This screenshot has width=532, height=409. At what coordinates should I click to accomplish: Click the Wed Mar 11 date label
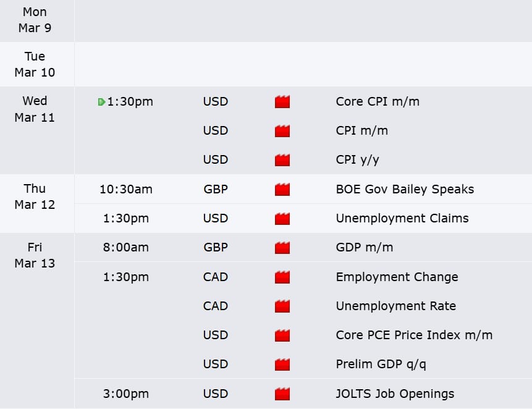click(x=35, y=109)
